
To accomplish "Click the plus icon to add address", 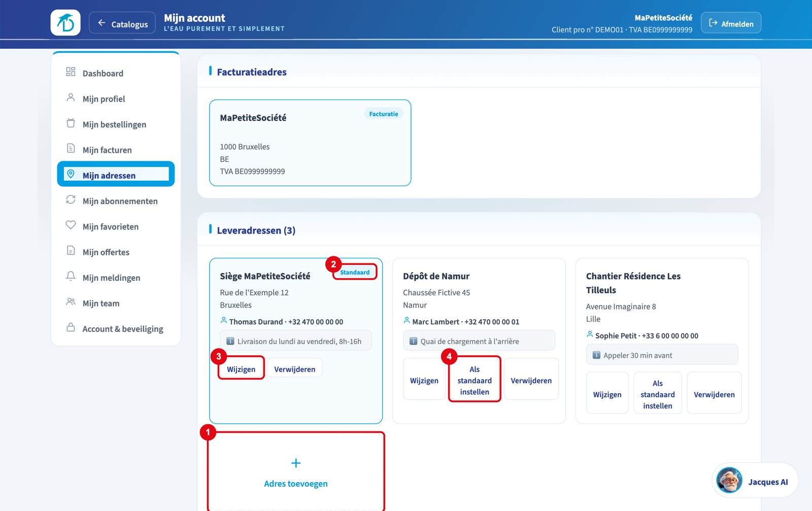I will coord(296,463).
